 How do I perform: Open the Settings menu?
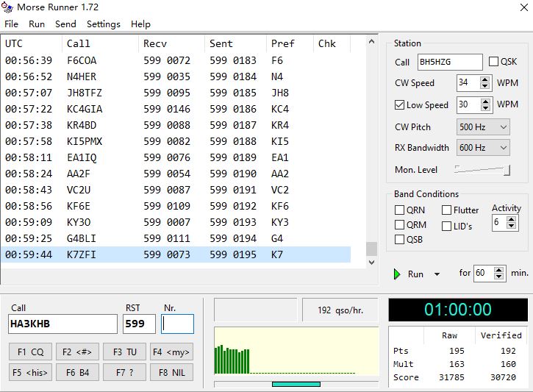(x=104, y=24)
